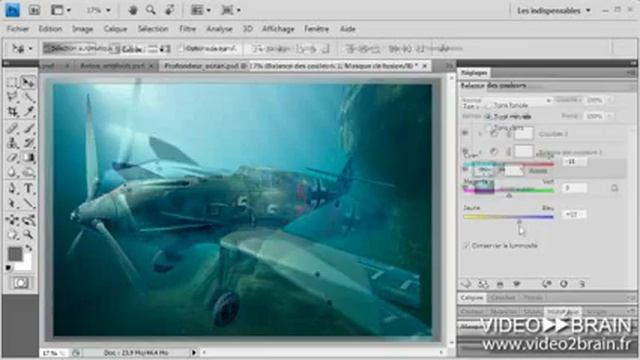The height and width of the screenshot is (360, 640).
Task: Select the Healing Brush tool
Action: [12, 128]
